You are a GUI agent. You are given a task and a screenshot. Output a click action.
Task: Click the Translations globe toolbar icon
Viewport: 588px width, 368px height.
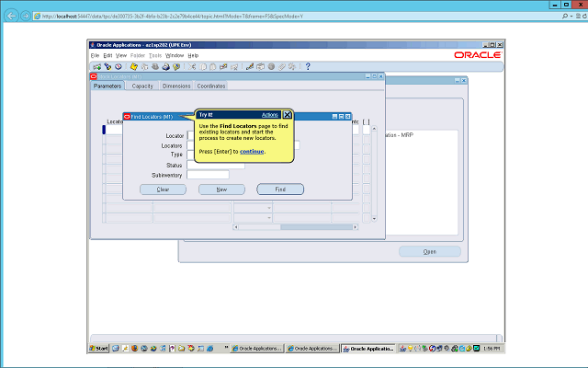(x=271, y=67)
